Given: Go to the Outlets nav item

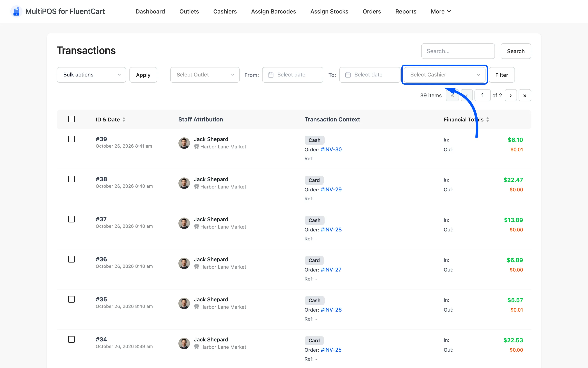Looking at the screenshot, I should pyautogui.click(x=189, y=11).
